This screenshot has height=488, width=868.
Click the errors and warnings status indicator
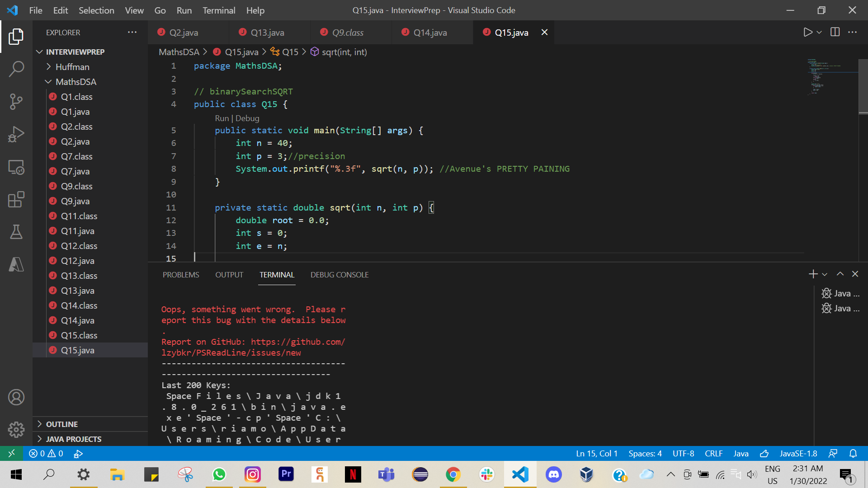pyautogui.click(x=46, y=453)
